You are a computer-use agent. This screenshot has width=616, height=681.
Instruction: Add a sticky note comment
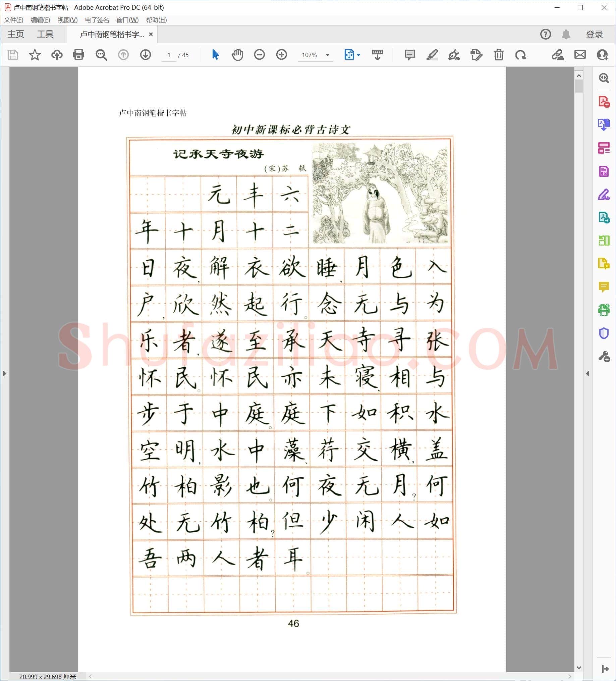(410, 55)
